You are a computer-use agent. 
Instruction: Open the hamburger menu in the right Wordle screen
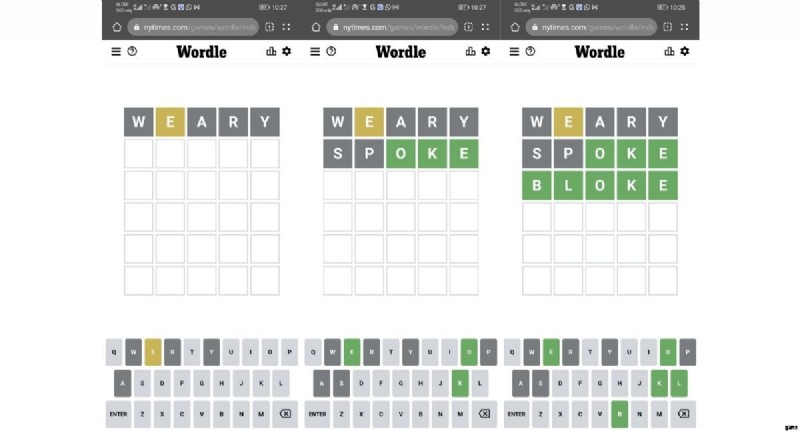coord(513,52)
